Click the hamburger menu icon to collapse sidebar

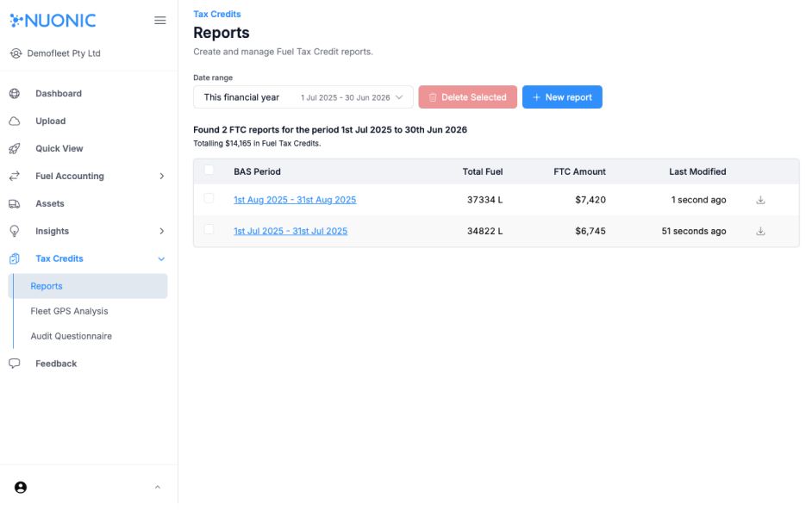click(x=159, y=21)
